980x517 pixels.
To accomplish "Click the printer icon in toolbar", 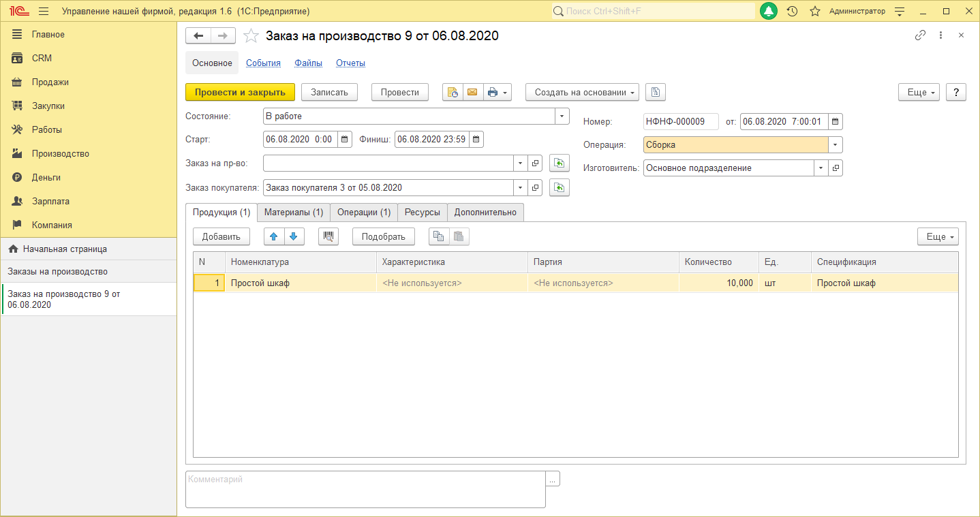I will click(493, 92).
